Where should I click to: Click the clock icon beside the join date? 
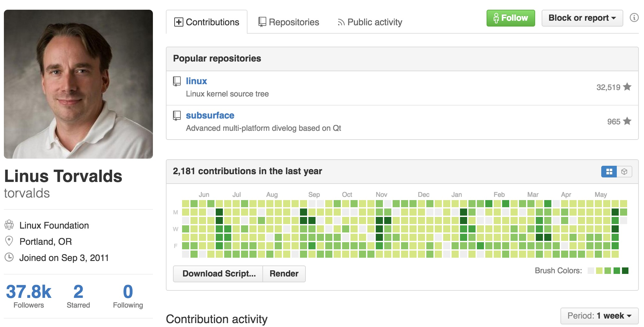coord(9,257)
